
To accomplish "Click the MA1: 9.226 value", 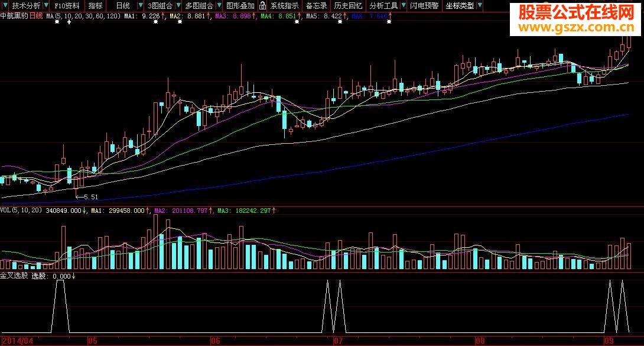I will click(142, 16).
